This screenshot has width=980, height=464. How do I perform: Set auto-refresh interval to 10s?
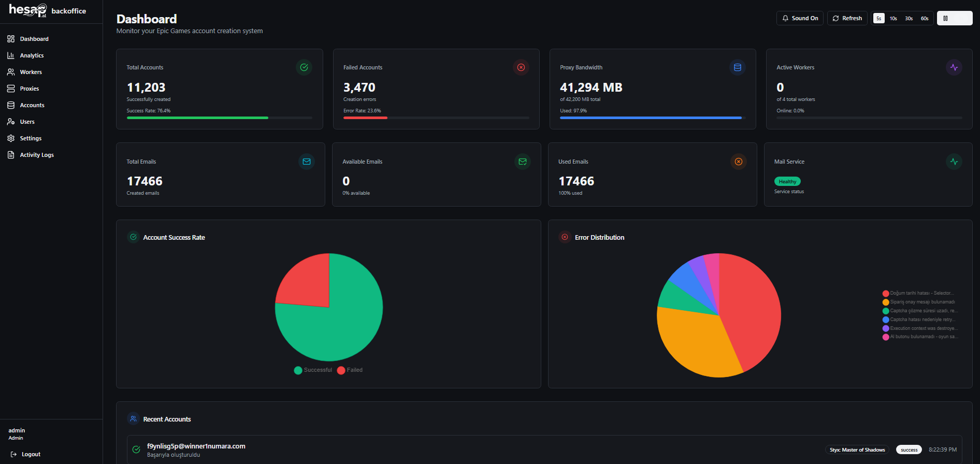893,19
